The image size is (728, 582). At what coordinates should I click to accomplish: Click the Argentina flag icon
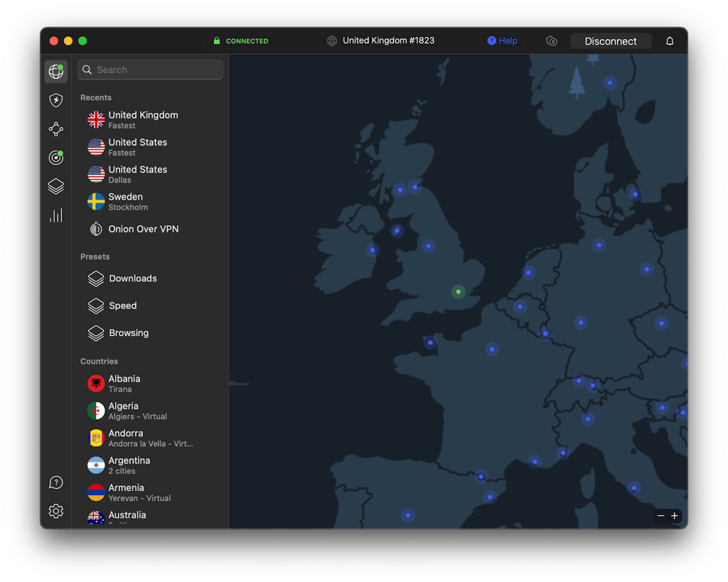pyautogui.click(x=96, y=465)
